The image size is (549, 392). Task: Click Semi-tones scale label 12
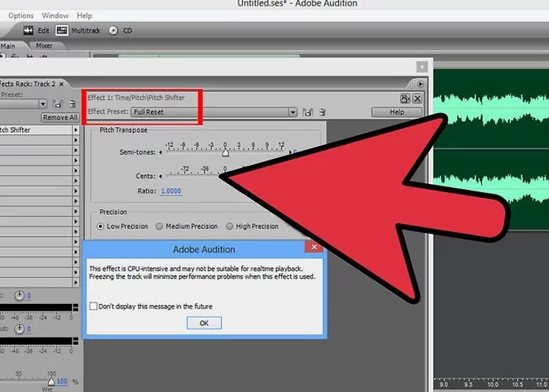click(x=281, y=145)
